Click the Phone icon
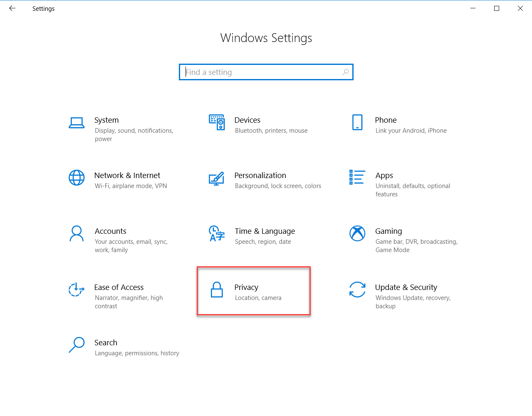 [x=357, y=122]
